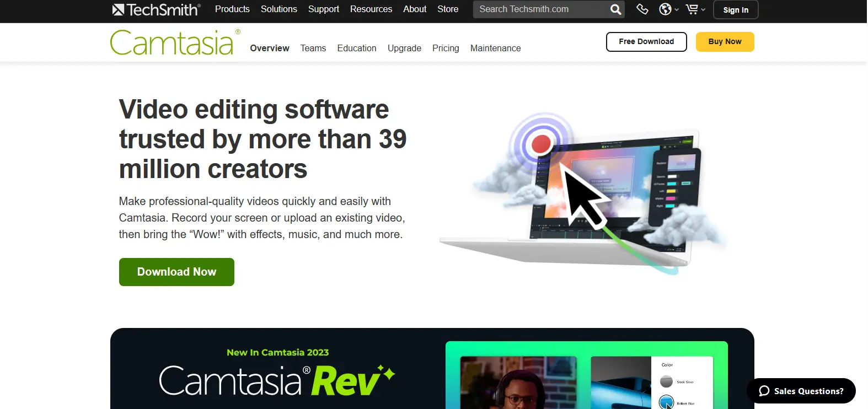
Task: Open the Products menu
Action: [232, 9]
